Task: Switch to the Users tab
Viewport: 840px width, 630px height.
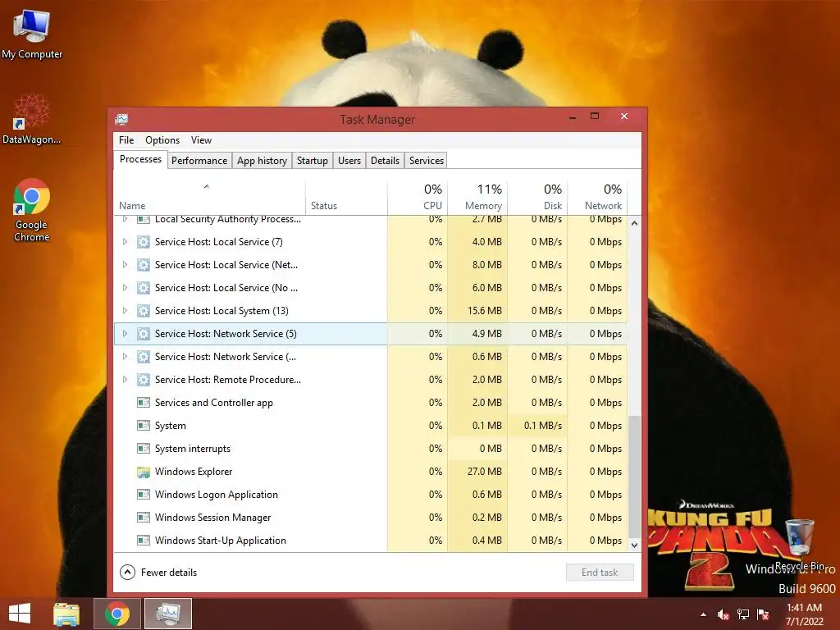Action: pos(349,161)
